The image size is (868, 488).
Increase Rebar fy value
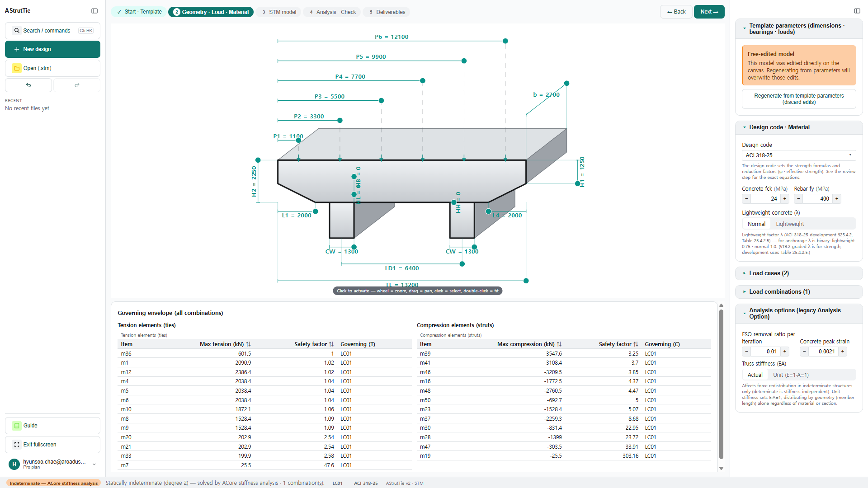coord(837,199)
